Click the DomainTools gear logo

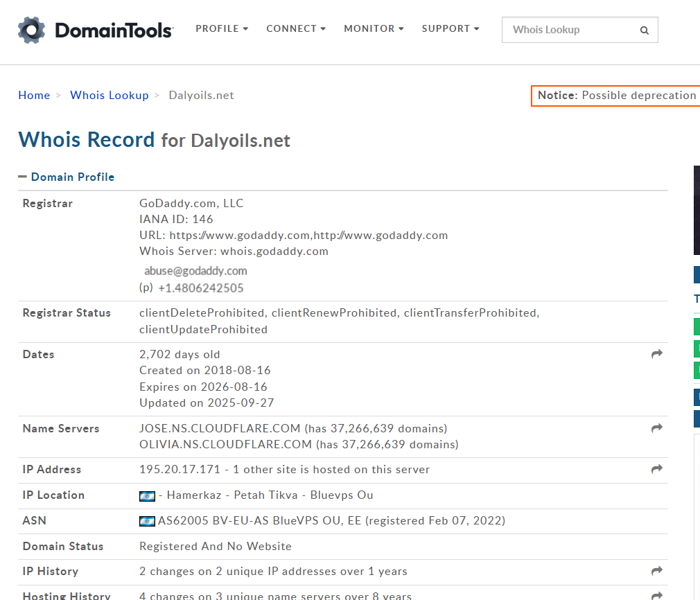(x=30, y=30)
